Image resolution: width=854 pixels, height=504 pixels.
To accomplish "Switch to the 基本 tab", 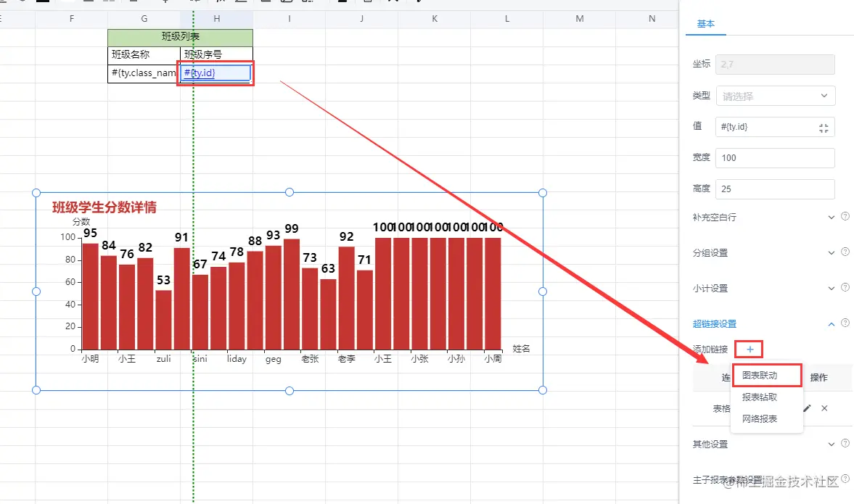I will tap(706, 24).
